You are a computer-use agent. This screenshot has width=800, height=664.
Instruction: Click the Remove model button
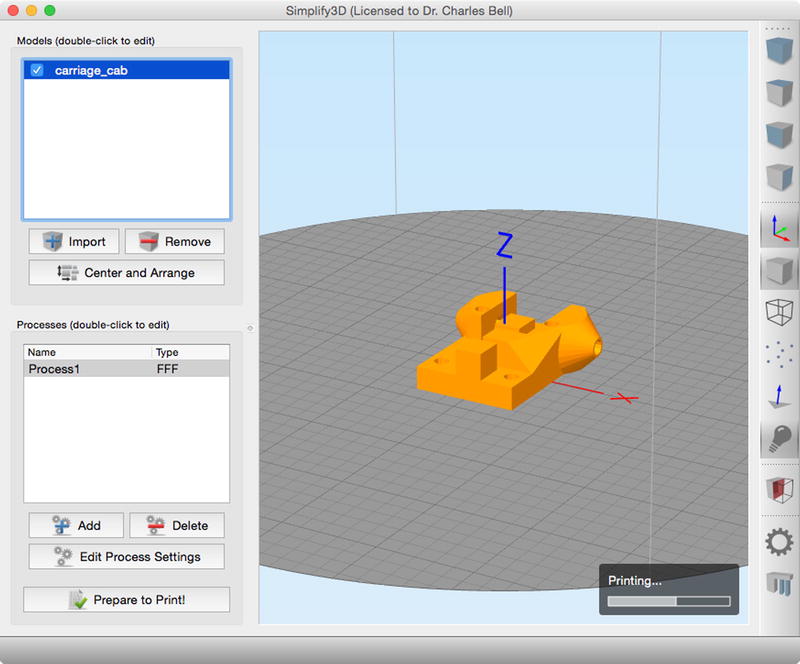[174, 241]
